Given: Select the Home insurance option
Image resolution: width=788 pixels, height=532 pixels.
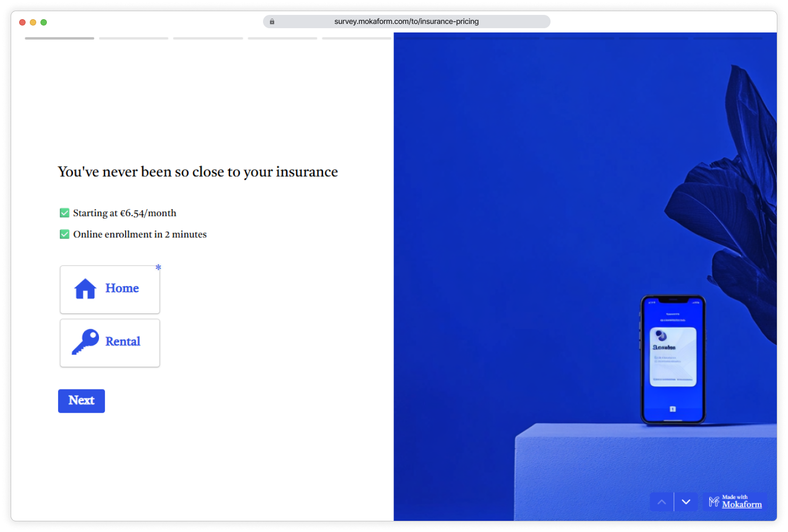Looking at the screenshot, I should [110, 289].
